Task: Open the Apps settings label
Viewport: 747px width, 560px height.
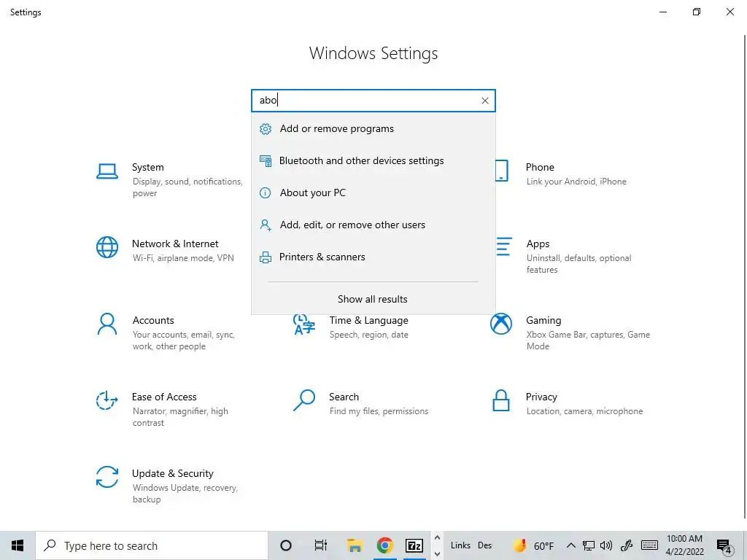Action: point(538,244)
